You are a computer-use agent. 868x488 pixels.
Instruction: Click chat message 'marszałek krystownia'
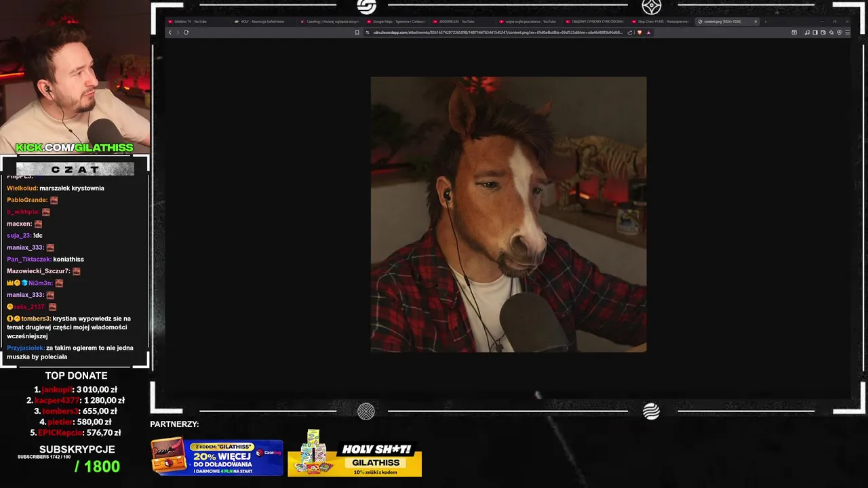click(x=72, y=188)
